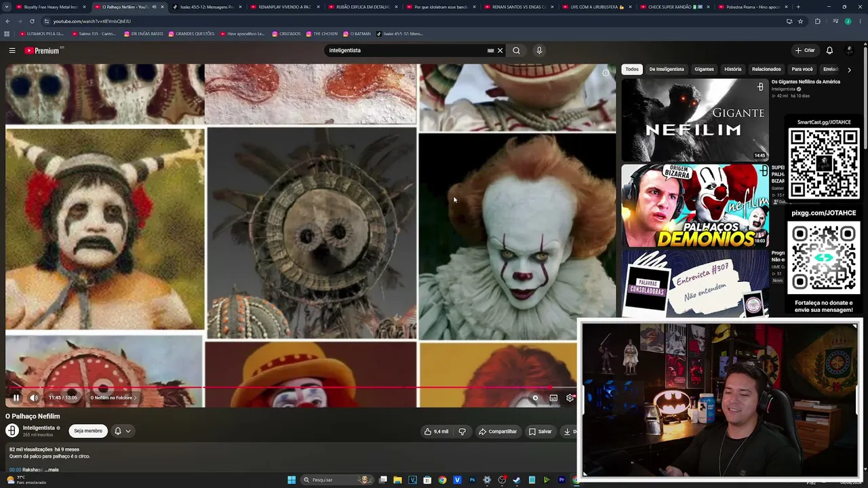Open 'DR ENÉAS BASED' bookmark

pyautogui.click(x=144, y=34)
